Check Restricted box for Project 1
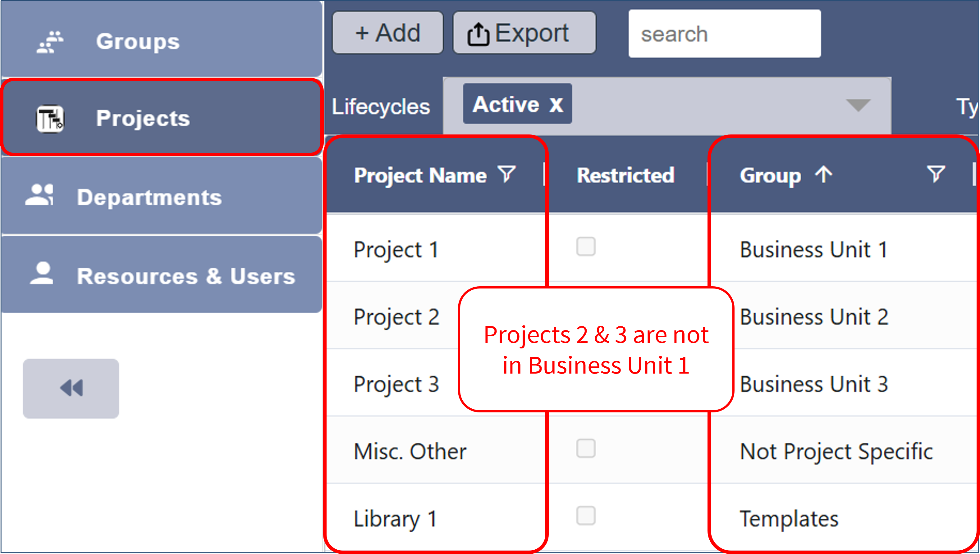The height and width of the screenshot is (554, 980). (x=586, y=247)
